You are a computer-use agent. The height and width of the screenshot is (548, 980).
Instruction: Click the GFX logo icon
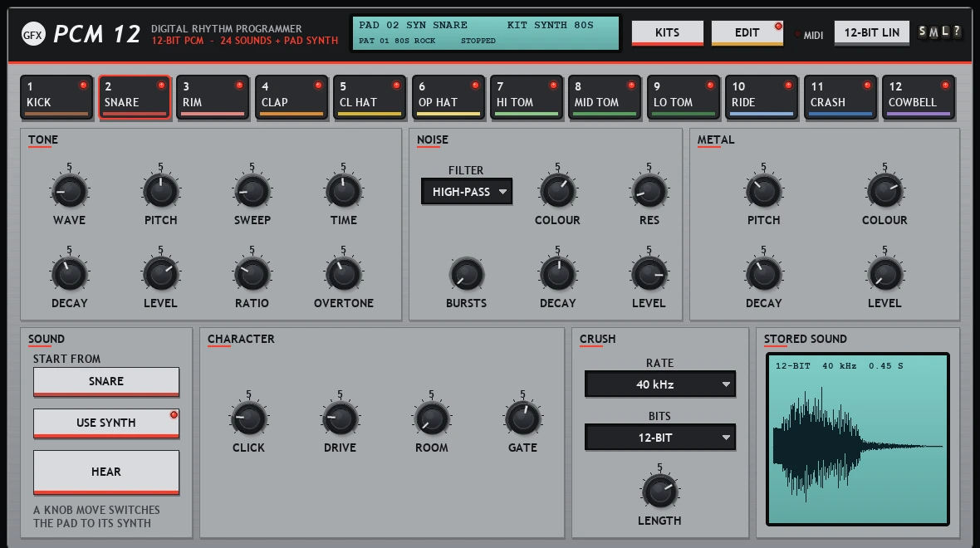pos(33,35)
